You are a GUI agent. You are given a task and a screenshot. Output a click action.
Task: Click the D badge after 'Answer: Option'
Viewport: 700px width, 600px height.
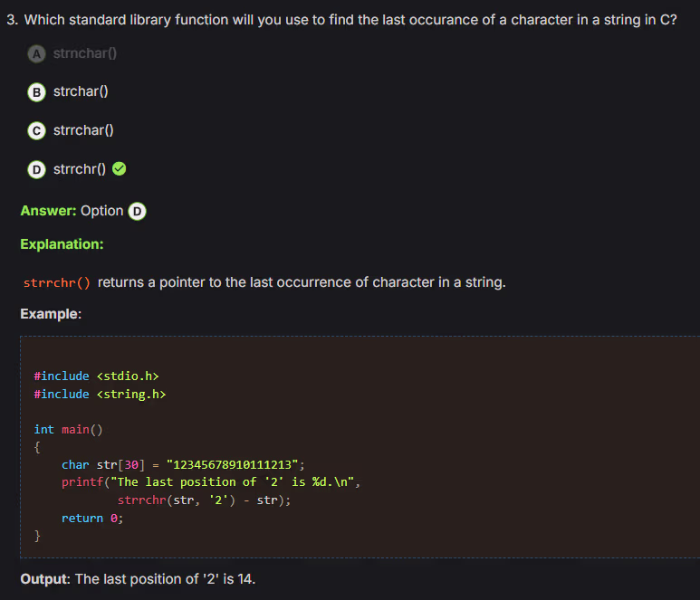[x=137, y=211]
